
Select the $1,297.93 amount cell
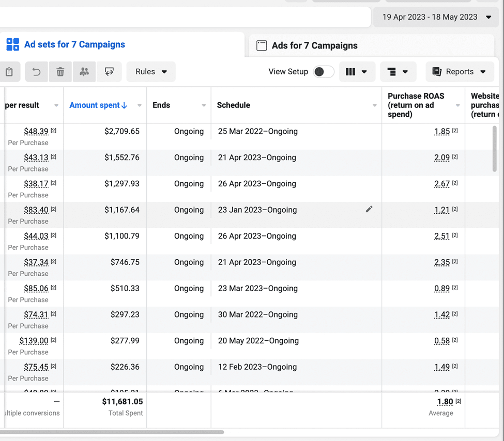pyautogui.click(x=122, y=184)
